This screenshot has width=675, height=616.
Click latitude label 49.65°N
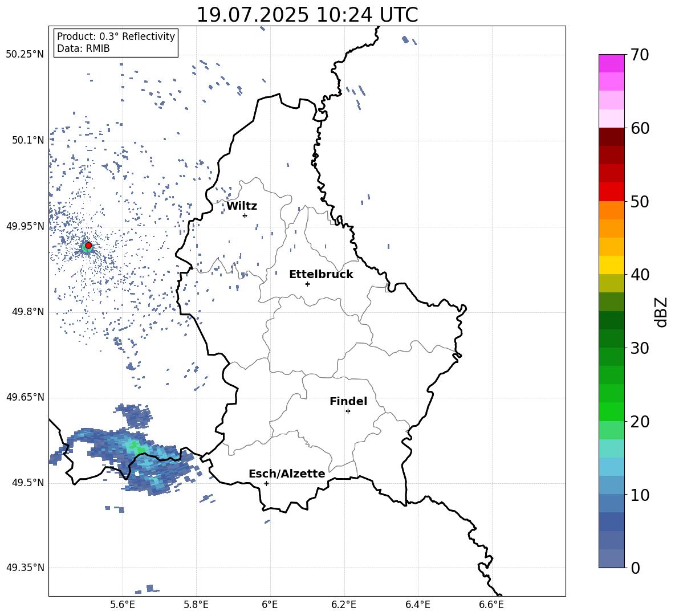[25, 397]
